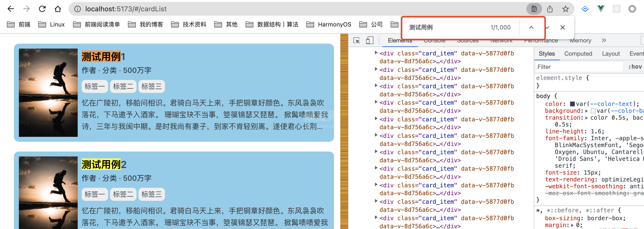The width and height of the screenshot is (644, 229).
Task: Click the page search icon in address bar
Action: point(534,9)
